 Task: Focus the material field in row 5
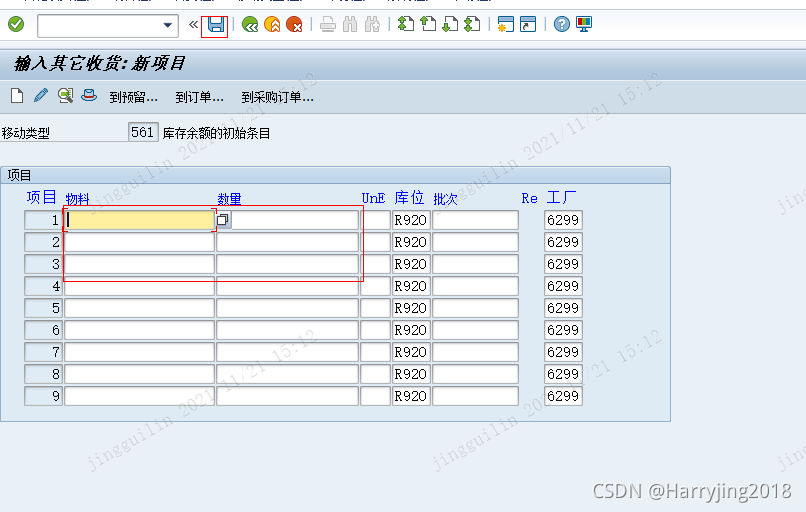click(139, 308)
